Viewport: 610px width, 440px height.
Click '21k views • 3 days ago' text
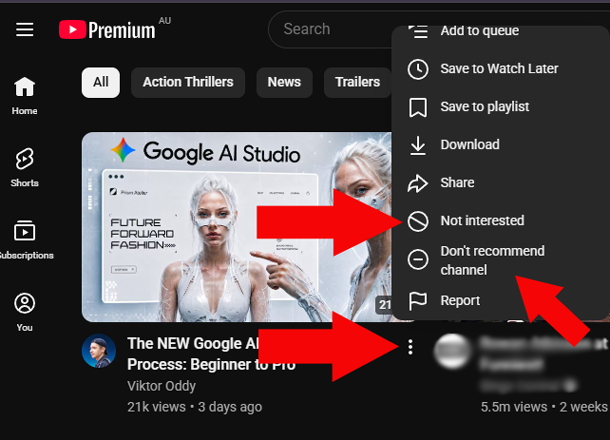coord(195,407)
